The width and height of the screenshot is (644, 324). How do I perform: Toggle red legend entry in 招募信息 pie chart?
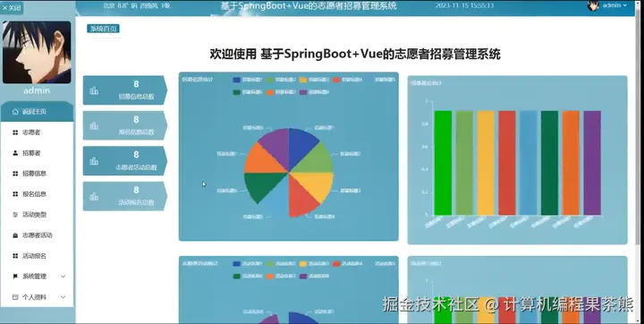[x=347, y=80]
